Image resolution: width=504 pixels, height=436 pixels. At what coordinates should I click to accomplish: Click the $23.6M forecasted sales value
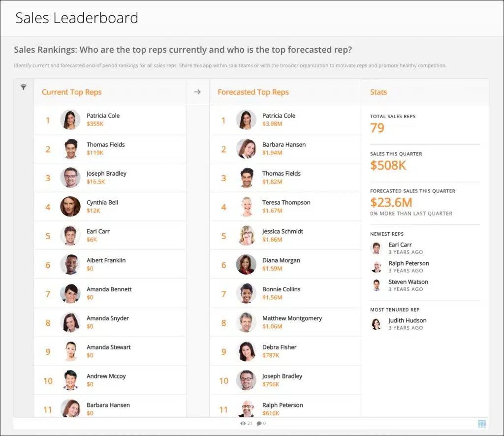pyautogui.click(x=391, y=202)
